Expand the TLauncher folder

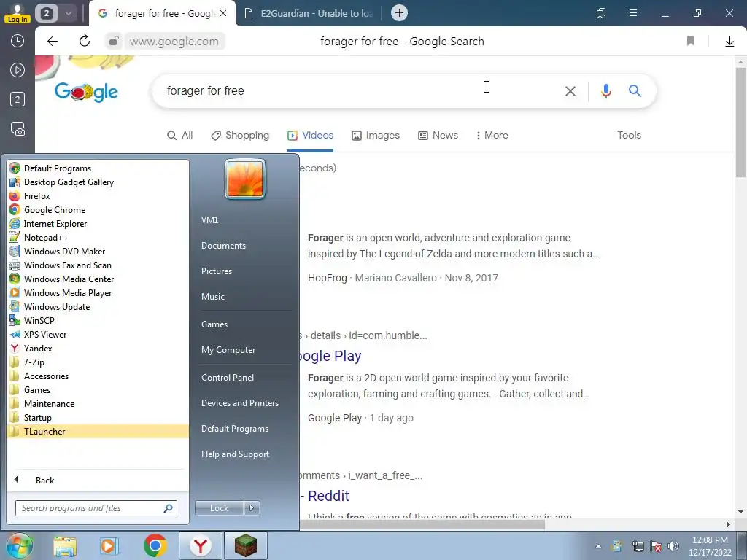click(x=98, y=432)
